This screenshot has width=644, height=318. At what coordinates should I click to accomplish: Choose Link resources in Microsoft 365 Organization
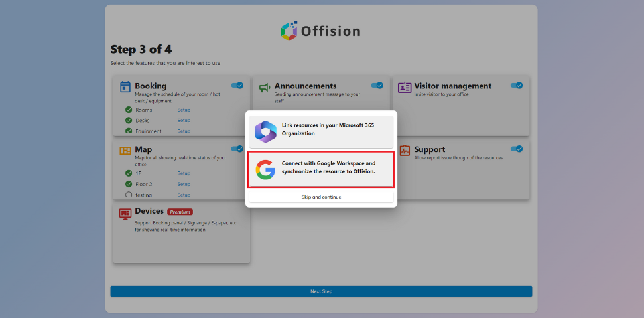pos(321,131)
